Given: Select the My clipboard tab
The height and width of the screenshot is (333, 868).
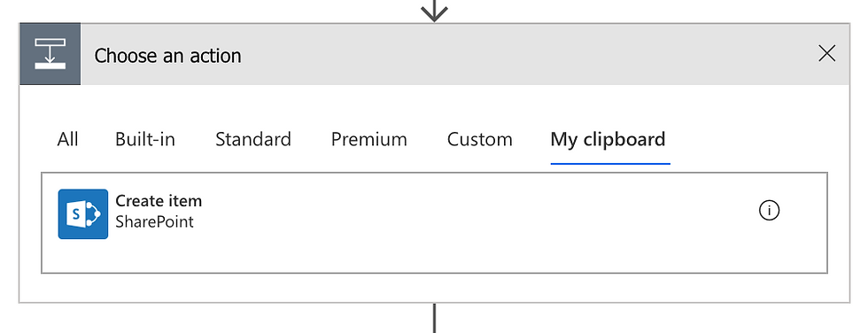Looking at the screenshot, I should pyautogui.click(x=608, y=139).
